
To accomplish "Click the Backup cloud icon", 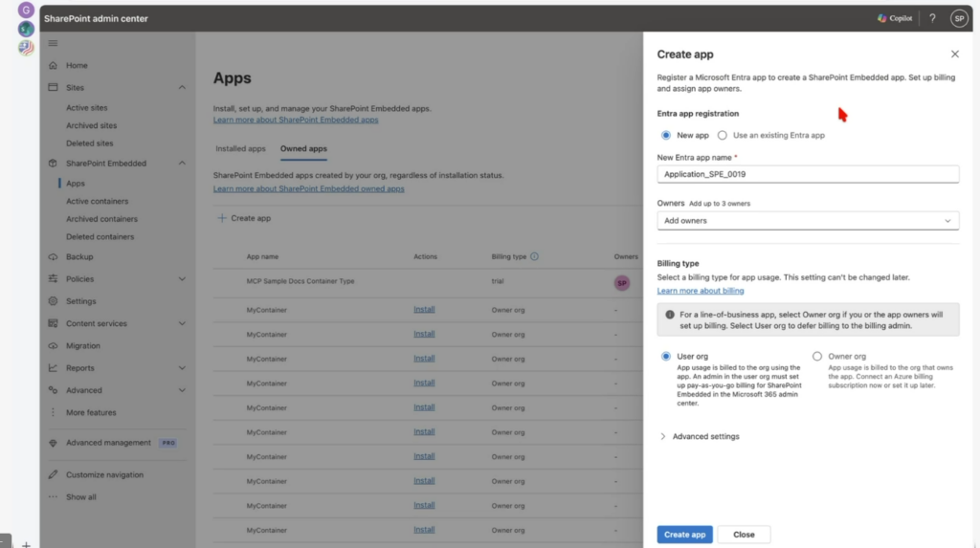I will [54, 257].
